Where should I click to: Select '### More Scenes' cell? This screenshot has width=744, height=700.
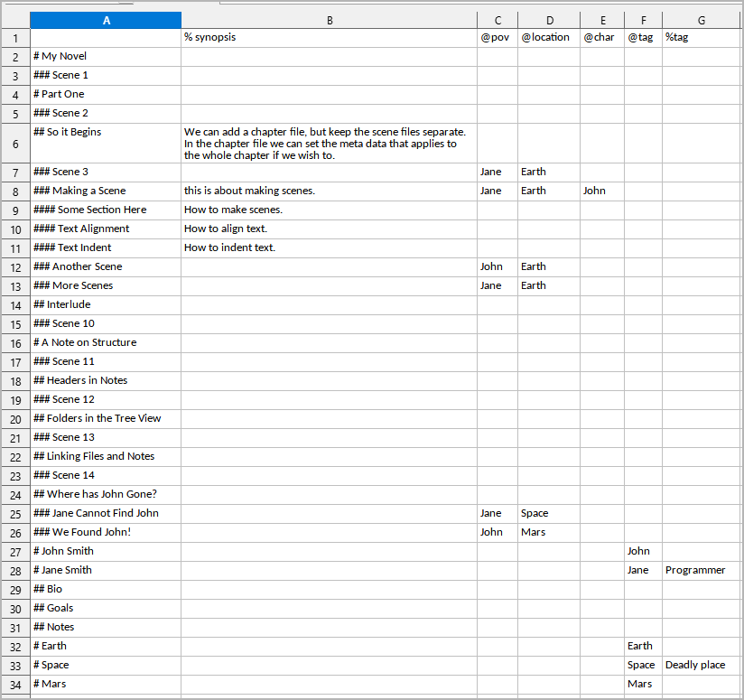pos(106,286)
